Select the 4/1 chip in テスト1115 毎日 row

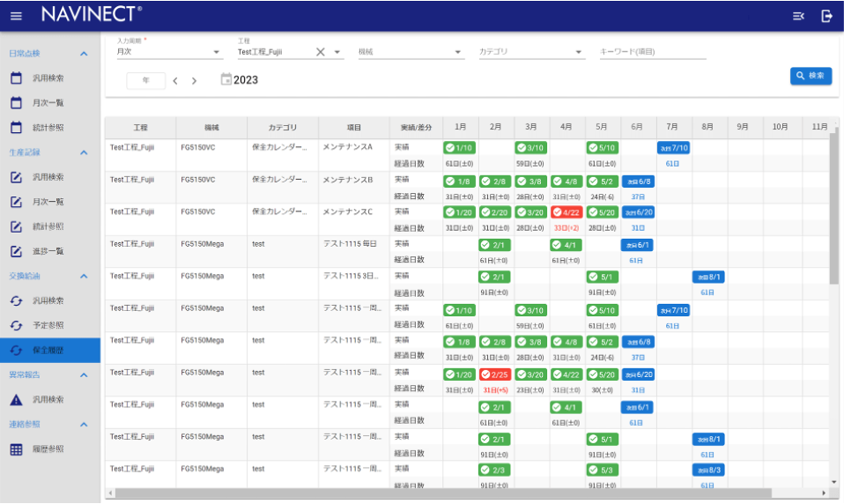566,245
